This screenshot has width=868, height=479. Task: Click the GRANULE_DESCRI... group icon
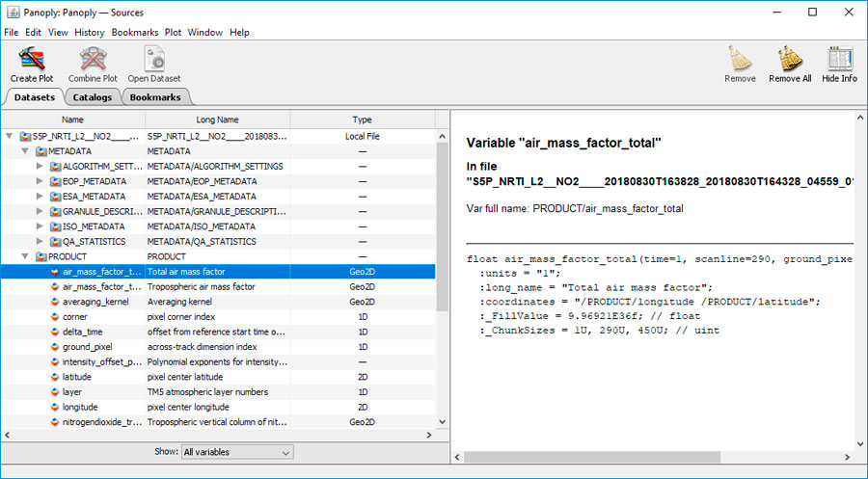pos(55,211)
